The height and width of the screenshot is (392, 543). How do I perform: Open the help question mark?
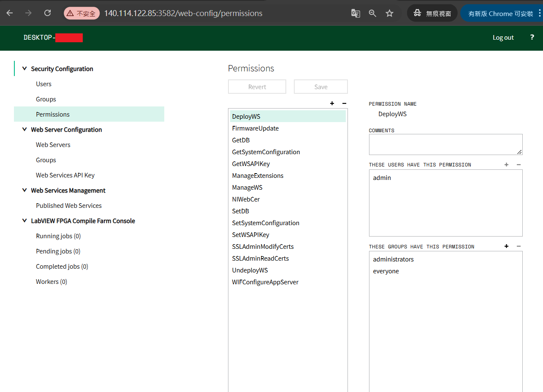[x=532, y=37]
